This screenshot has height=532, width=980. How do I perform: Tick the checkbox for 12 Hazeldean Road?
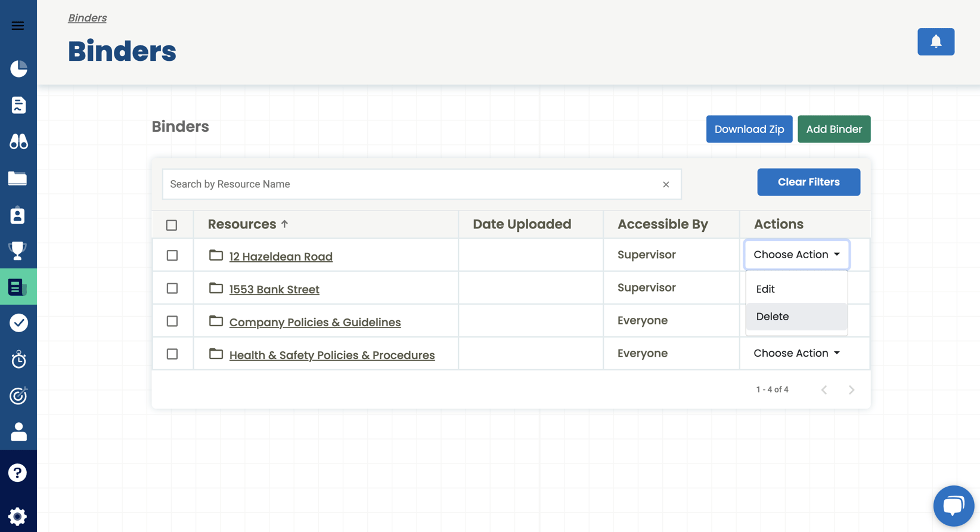pos(172,255)
